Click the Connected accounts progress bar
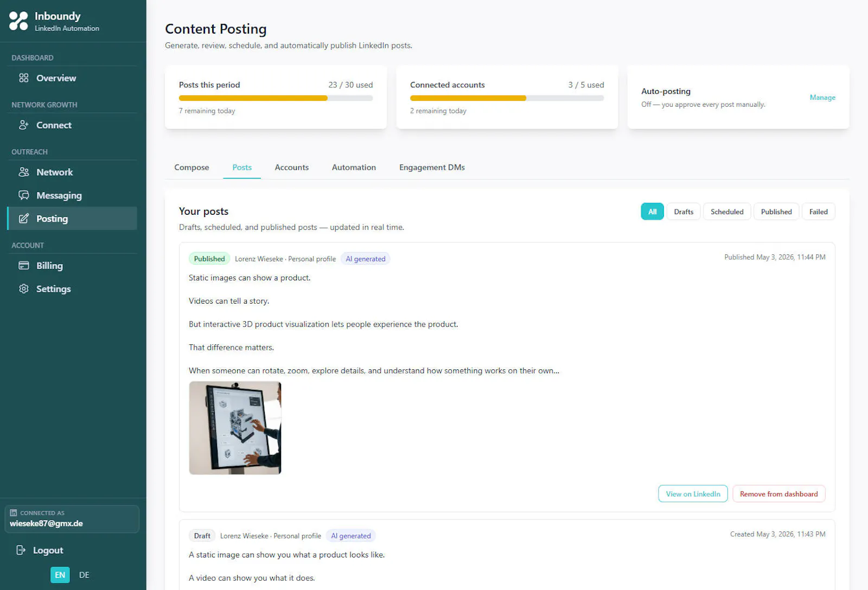The height and width of the screenshot is (590, 868). (507, 98)
